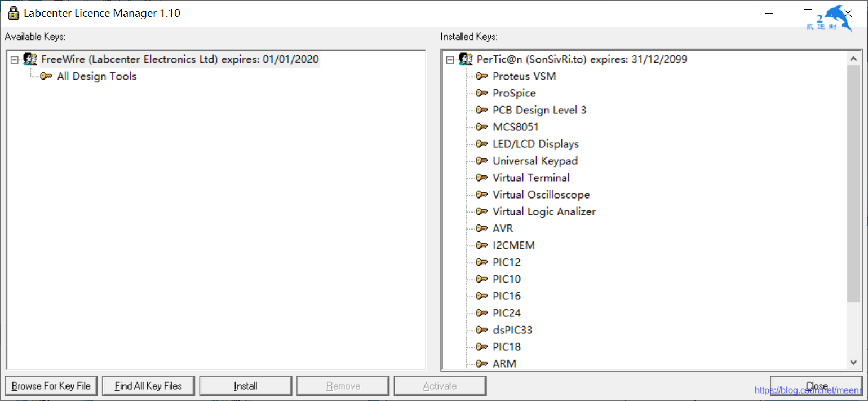Click key icon beside All Design Tools
The height and width of the screenshot is (401, 868).
pos(46,76)
